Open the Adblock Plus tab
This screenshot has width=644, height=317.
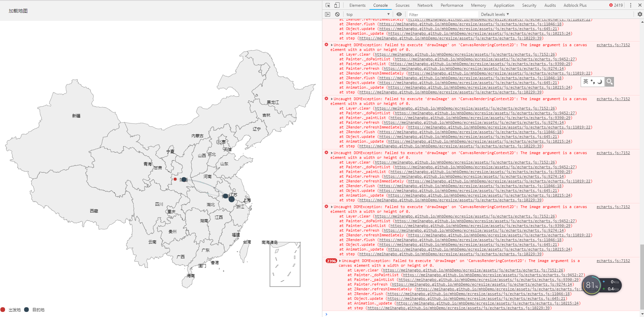tap(575, 5)
